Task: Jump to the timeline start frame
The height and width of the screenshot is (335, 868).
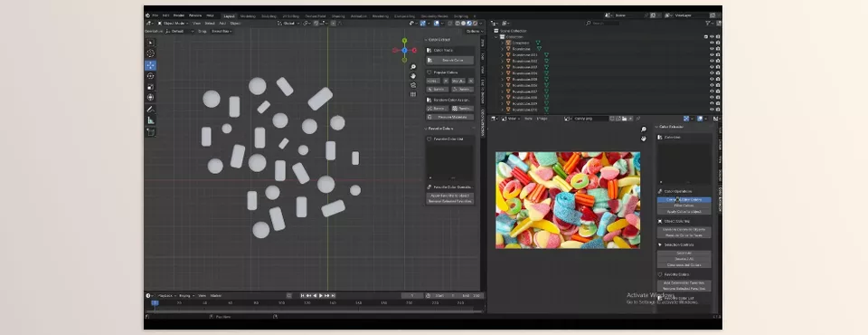Action: point(302,296)
